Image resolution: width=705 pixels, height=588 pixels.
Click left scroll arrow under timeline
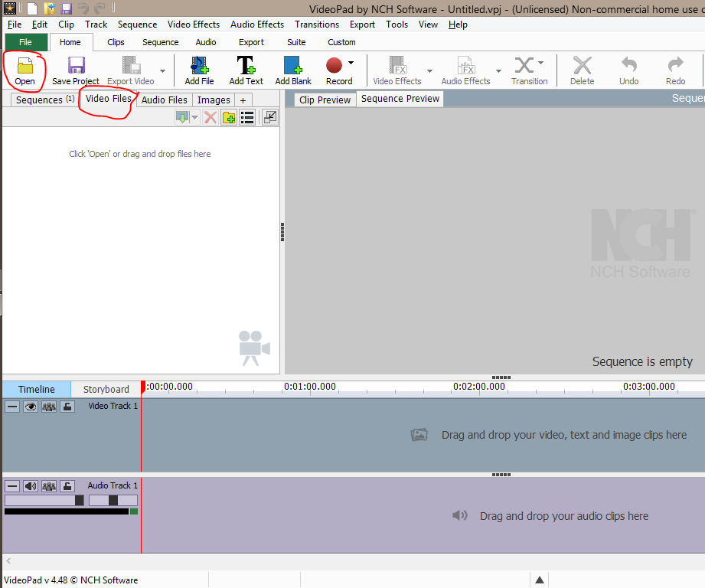pos(8,560)
